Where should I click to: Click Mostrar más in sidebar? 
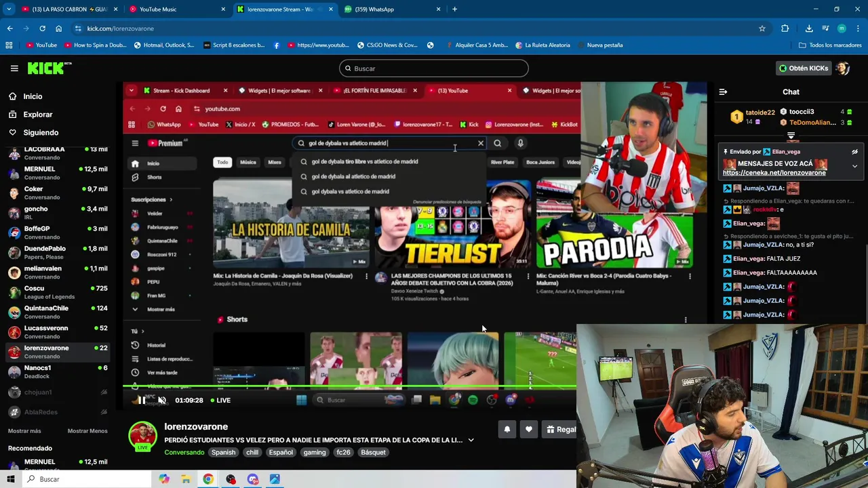click(x=24, y=431)
